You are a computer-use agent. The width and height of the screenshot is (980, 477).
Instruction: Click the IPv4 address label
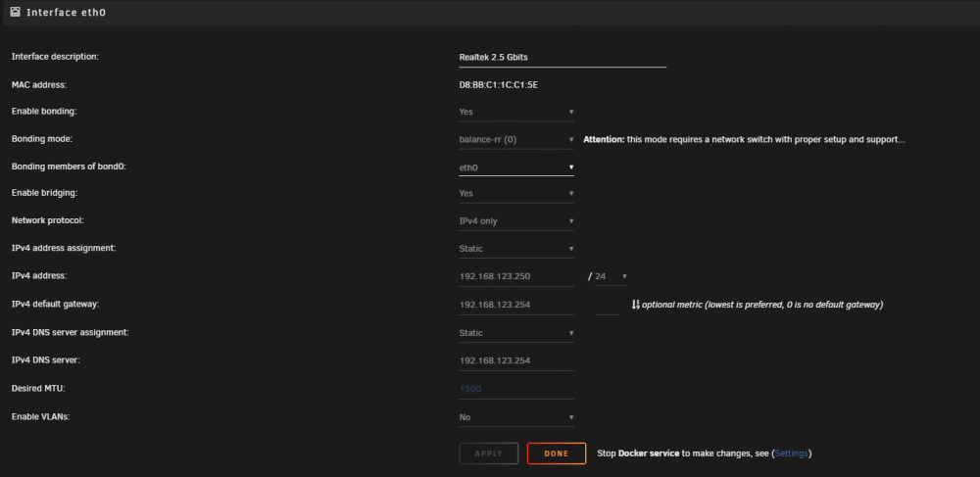pyautogui.click(x=39, y=275)
